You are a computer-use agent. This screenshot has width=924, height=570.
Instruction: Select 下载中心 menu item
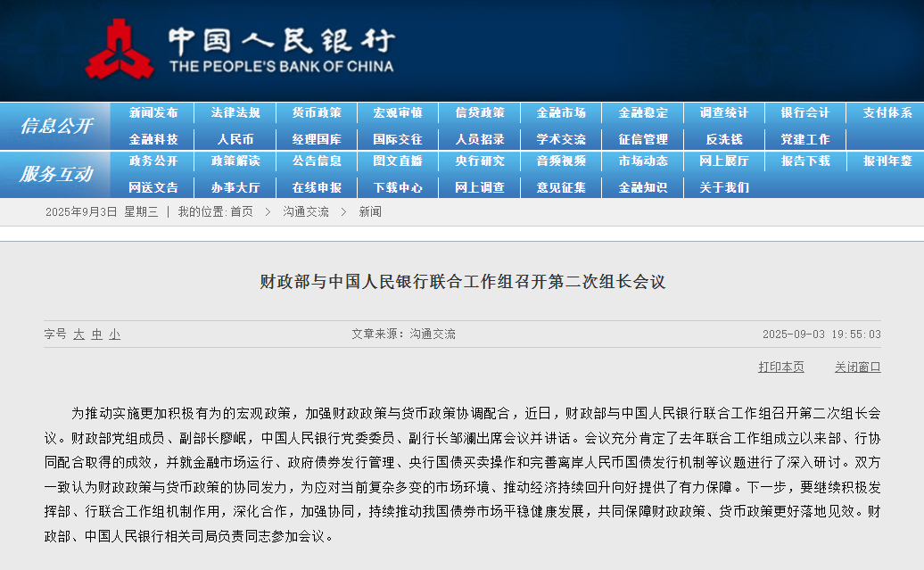398,187
